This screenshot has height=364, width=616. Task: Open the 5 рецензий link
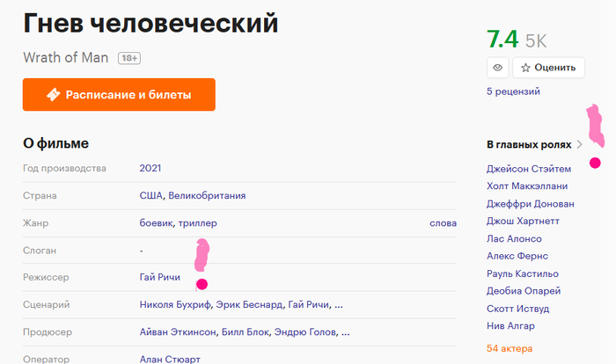(x=513, y=91)
